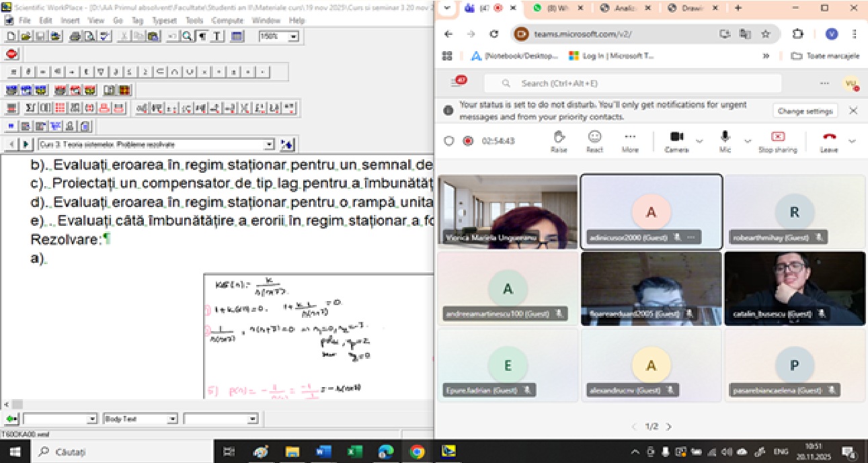Open the Body Text tag dropdown
The image size is (868, 463).
point(172,419)
